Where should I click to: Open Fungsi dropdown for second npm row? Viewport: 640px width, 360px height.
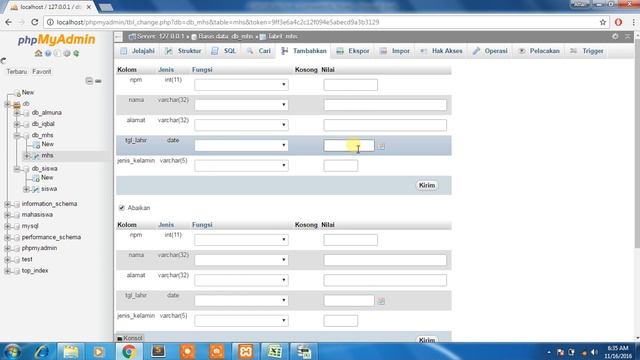click(241, 240)
